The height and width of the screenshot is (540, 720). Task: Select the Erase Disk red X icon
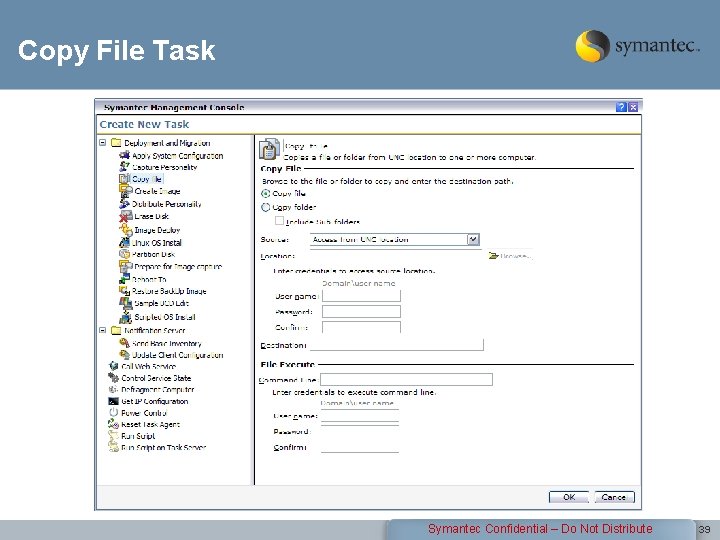[x=125, y=216]
